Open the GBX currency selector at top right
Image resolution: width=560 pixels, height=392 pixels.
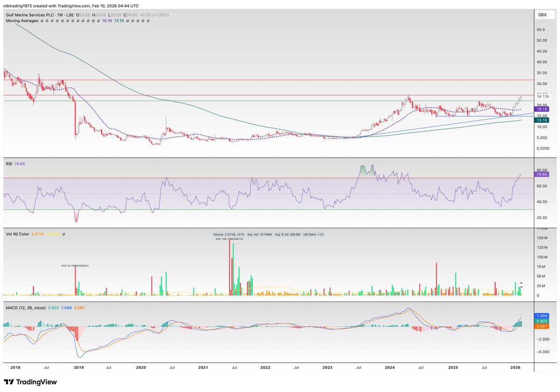point(544,15)
